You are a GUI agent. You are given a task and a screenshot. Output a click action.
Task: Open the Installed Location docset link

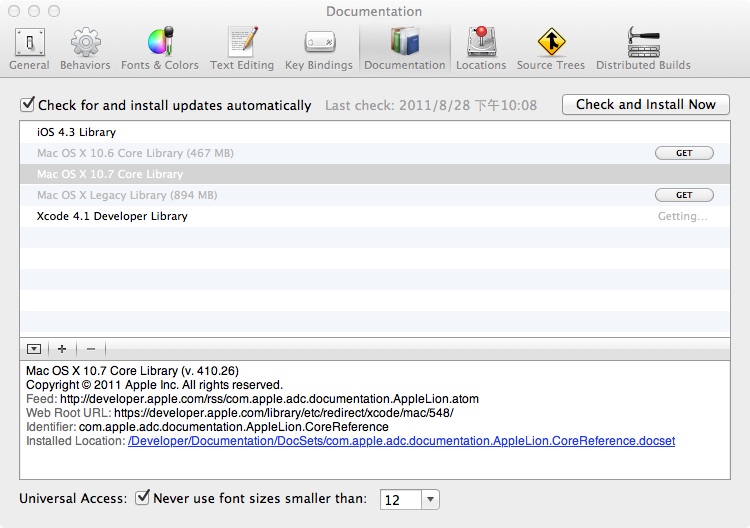click(x=401, y=441)
